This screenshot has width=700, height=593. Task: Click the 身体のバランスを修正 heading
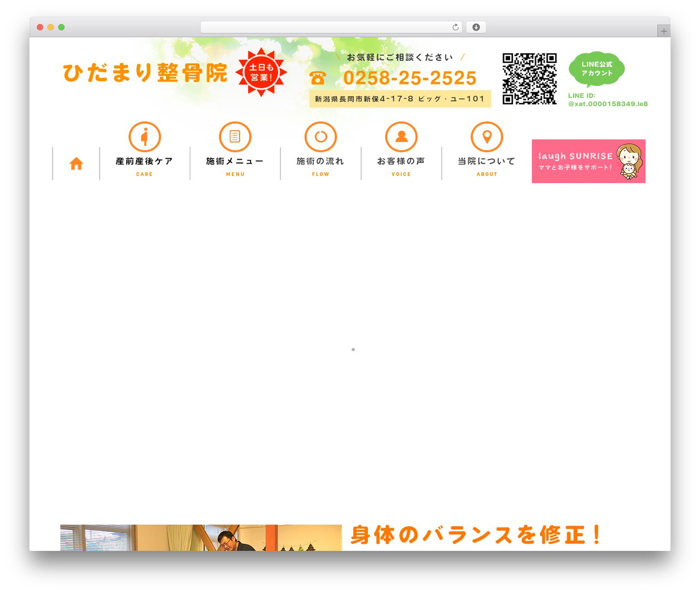(x=476, y=535)
